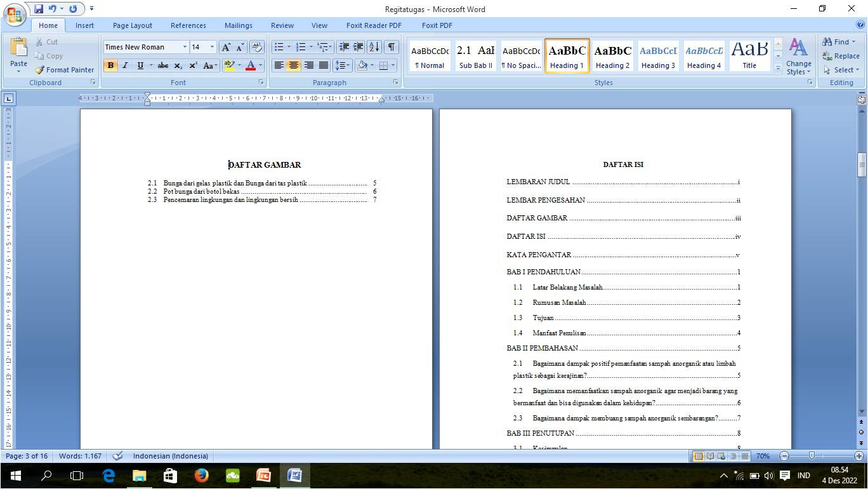The height and width of the screenshot is (489, 868).
Task: Save the document from Quick Access toolbar
Action: (39, 9)
